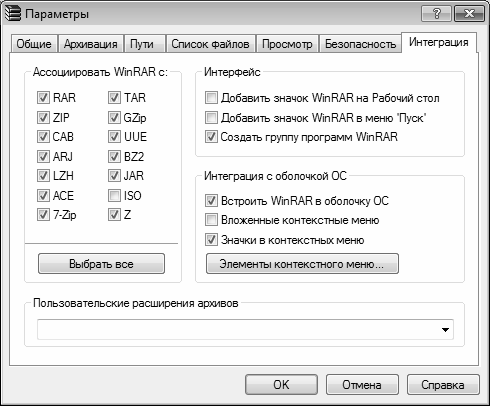Toggle 'Встроить WinRAR в оболочку ОС'
The height and width of the screenshot is (406, 490).
(211, 201)
